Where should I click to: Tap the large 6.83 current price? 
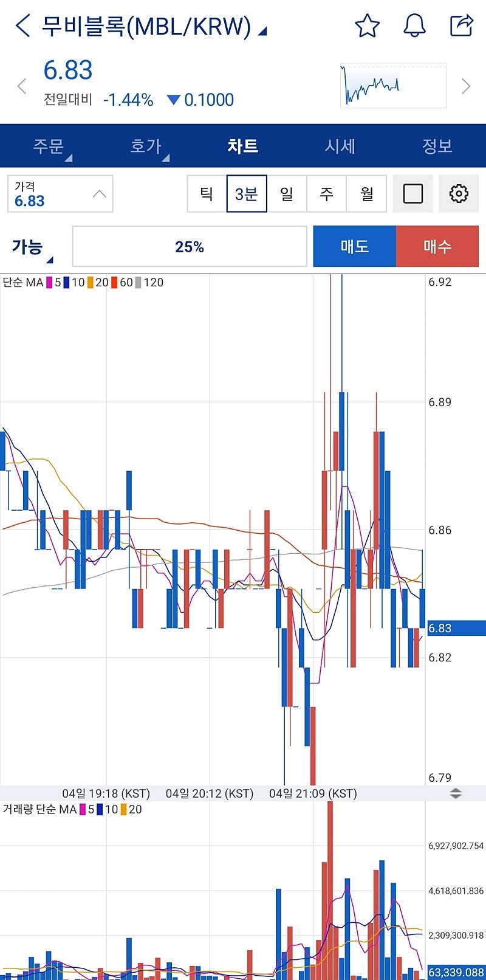pyautogui.click(x=68, y=71)
